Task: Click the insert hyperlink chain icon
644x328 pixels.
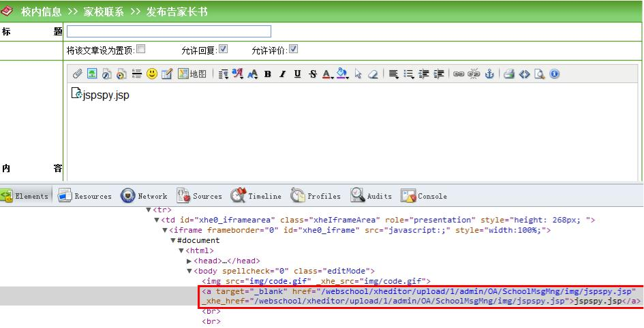Action: [x=459, y=73]
